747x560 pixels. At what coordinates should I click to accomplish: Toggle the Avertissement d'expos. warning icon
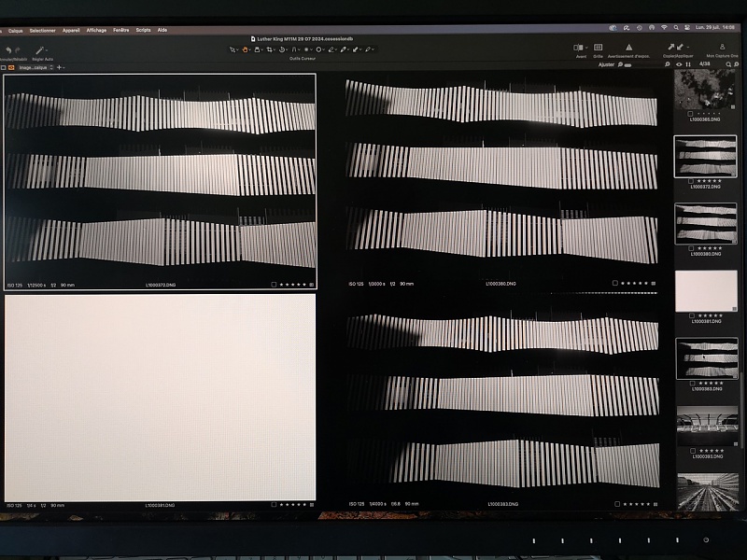tap(628, 48)
